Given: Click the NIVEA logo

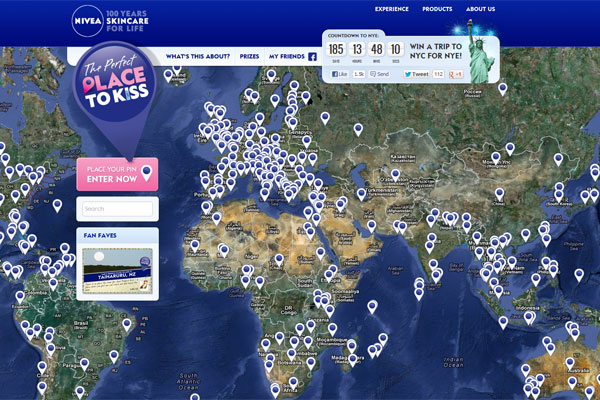Looking at the screenshot, I should pos(89,19).
